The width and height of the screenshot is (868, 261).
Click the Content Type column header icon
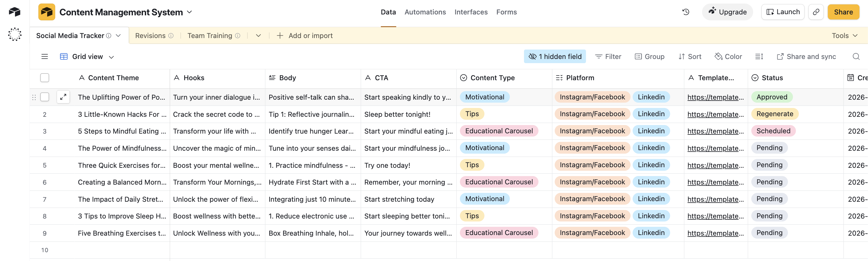click(x=464, y=78)
